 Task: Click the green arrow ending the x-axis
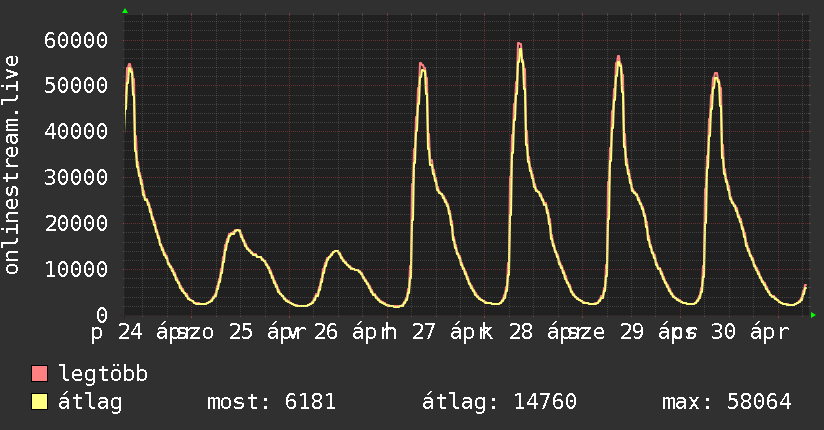coord(813,315)
